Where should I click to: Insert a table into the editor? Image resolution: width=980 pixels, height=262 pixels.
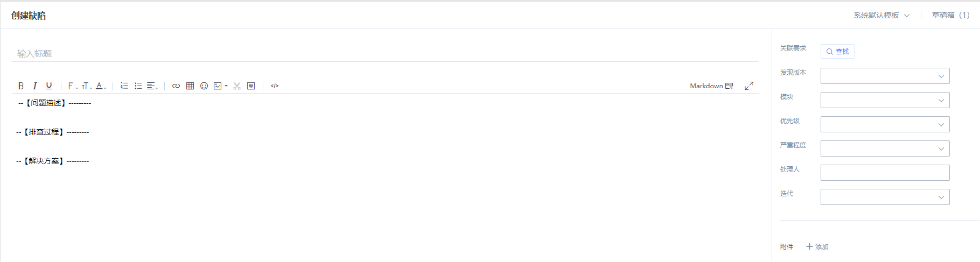coord(190,86)
